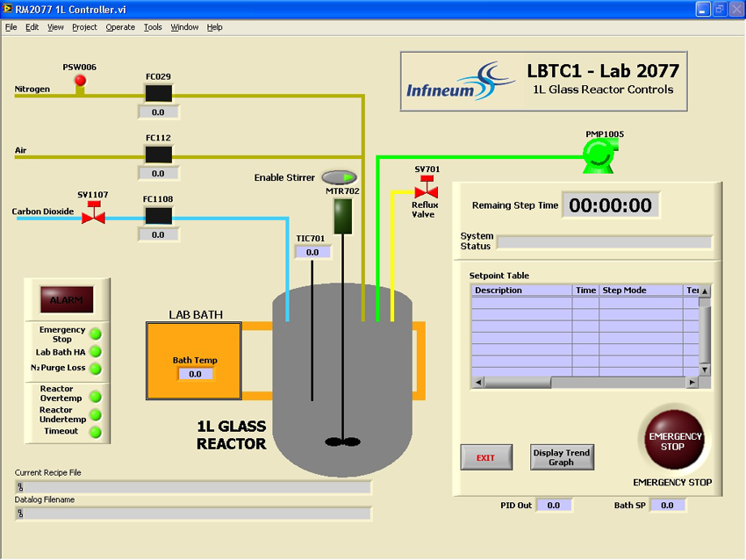The height and width of the screenshot is (560, 746).
Task: Click the FC112 air flow controller block
Action: click(158, 154)
